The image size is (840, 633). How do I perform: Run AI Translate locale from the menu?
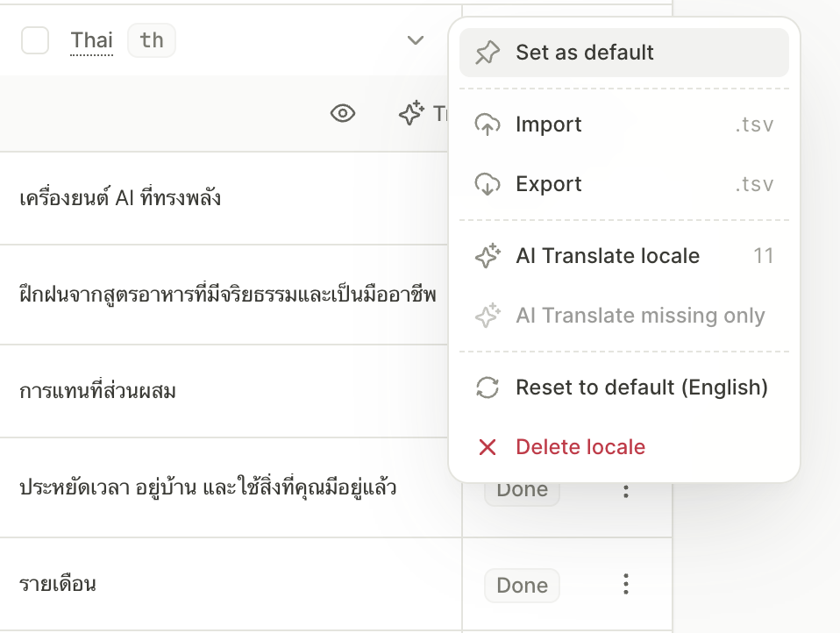click(624, 256)
